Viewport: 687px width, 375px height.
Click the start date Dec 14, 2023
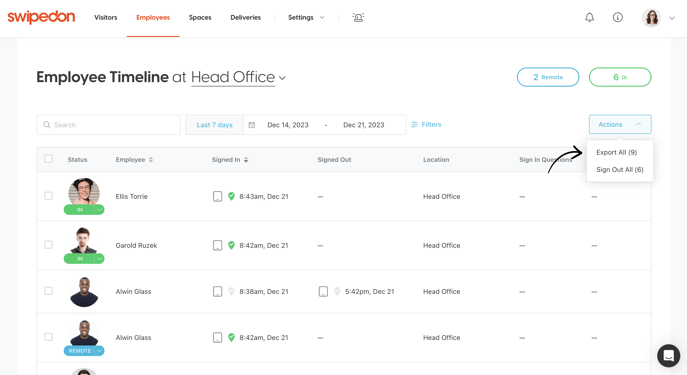(x=288, y=125)
